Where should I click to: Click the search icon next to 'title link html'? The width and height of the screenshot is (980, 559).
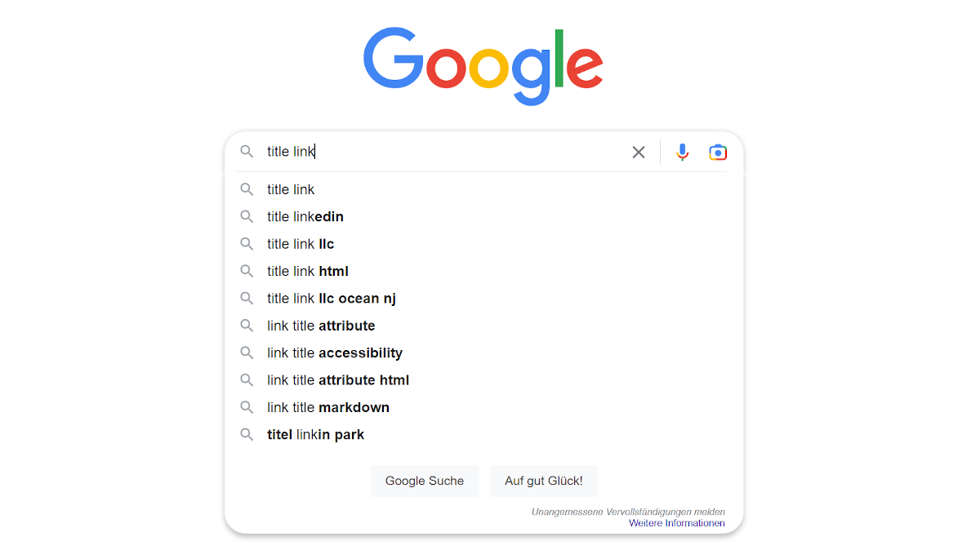247,271
